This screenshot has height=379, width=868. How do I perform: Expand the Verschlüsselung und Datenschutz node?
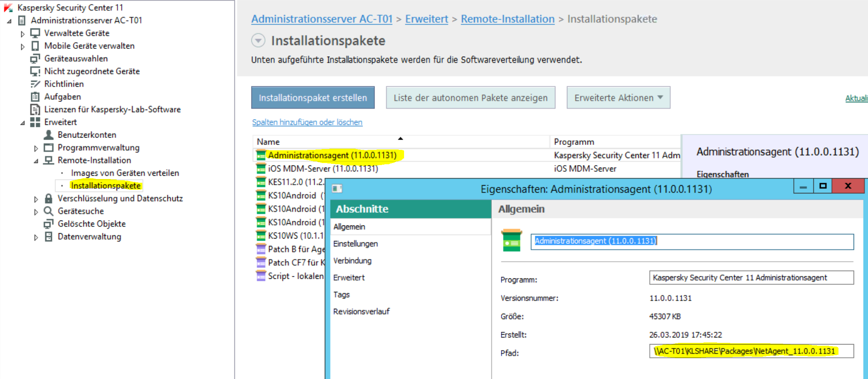[36, 199]
